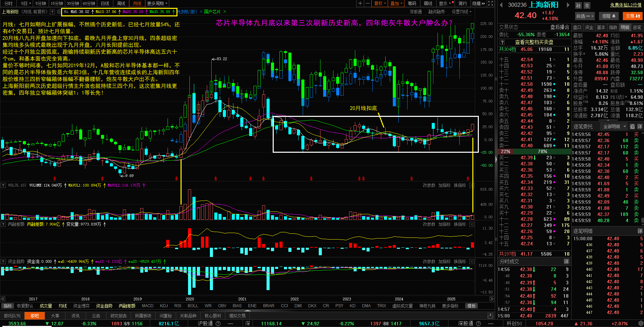Click the help icon beside 前复权 label
The height and width of the screenshot is (327, 644).
[x=52, y=12]
